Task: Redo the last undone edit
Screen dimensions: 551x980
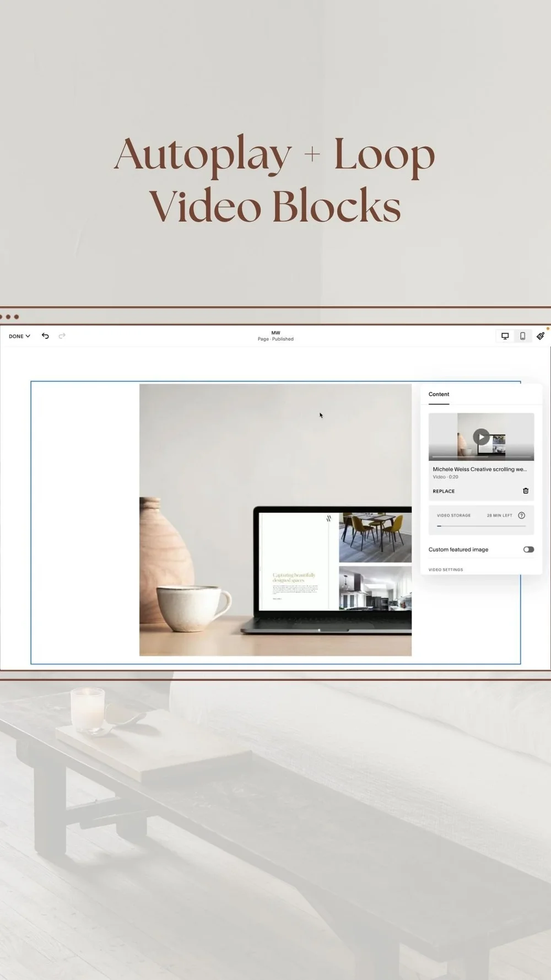Action: coord(62,336)
